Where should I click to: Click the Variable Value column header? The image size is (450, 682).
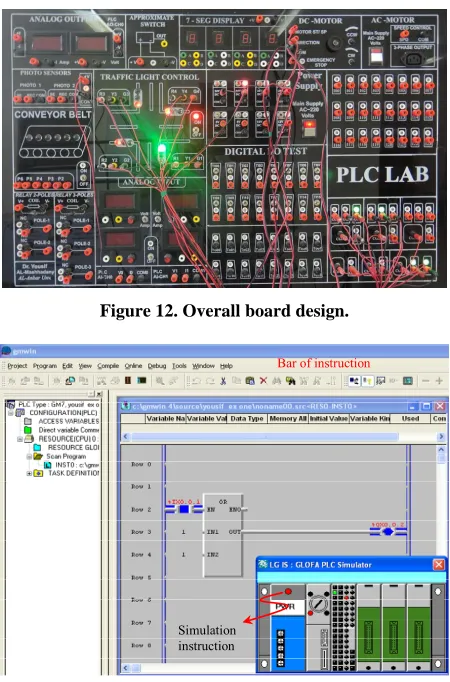click(x=207, y=418)
